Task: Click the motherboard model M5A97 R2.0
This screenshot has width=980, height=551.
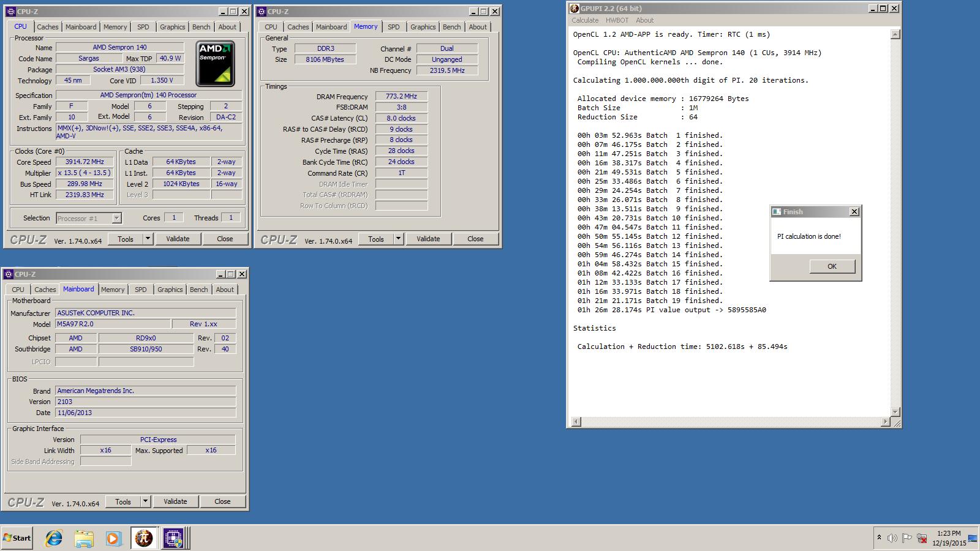Action: [x=113, y=324]
